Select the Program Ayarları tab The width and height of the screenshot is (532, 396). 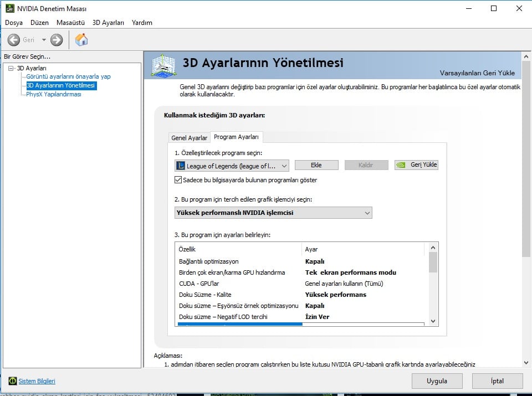point(236,137)
